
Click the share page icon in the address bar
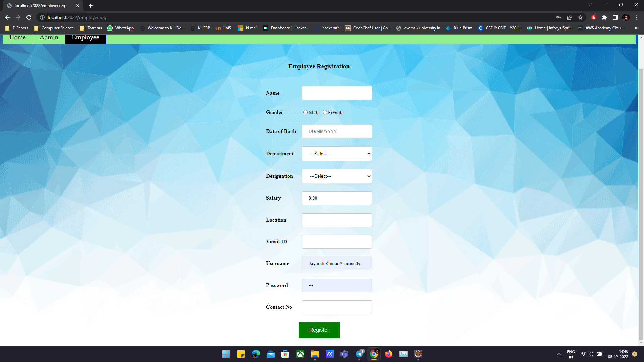[570, 17]
